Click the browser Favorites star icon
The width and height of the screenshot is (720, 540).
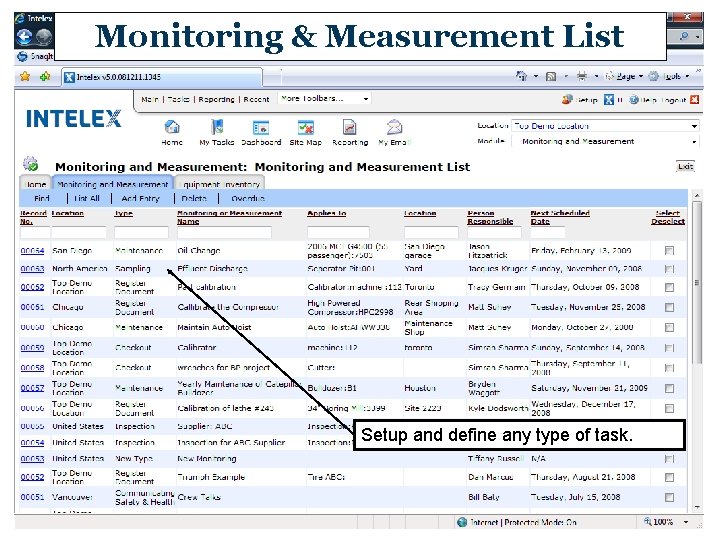point(25,76)
